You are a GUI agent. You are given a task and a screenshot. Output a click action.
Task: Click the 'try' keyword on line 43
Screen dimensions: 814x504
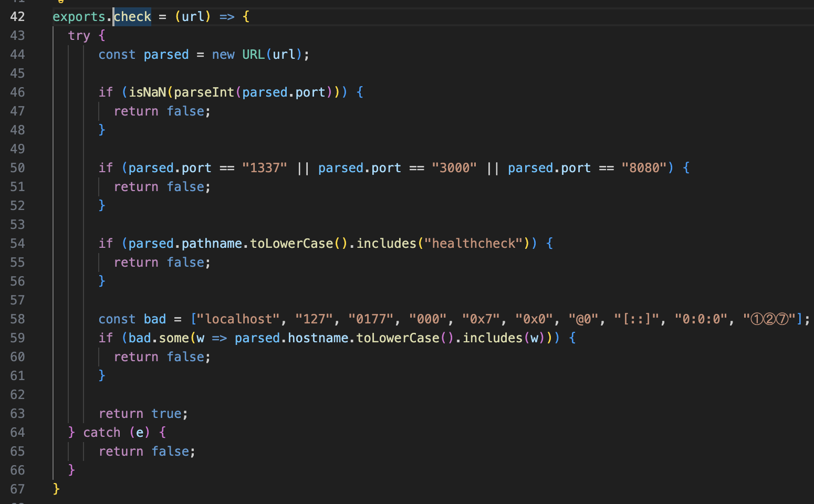pyautogui.click(x=79, y=36)
